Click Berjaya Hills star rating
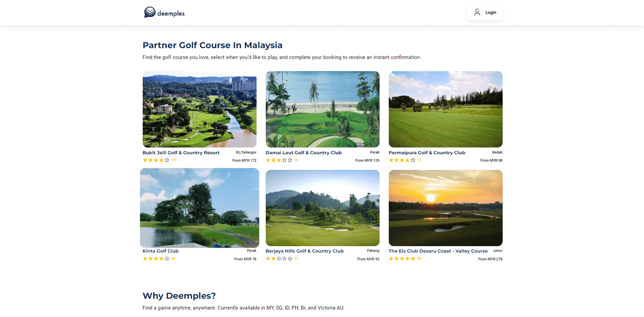Viewport: 644px width, 317px height. [279, 259]
